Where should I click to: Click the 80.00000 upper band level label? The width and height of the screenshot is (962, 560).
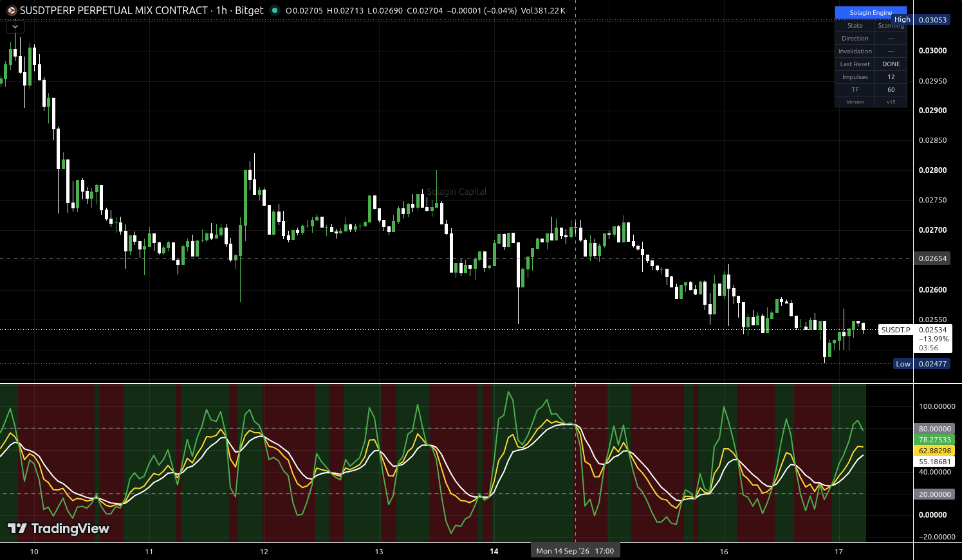tap(934, 429)
